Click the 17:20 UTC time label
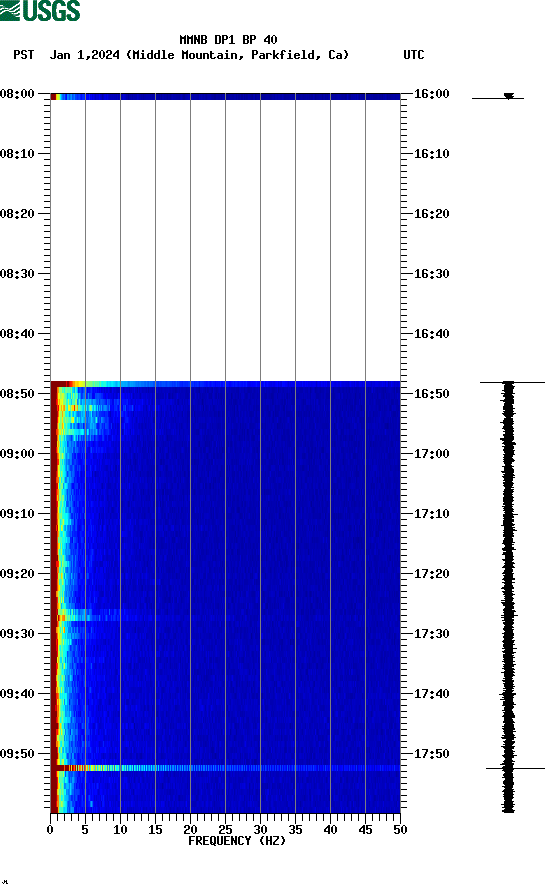552x893 pixels. (x=431, y=574)
